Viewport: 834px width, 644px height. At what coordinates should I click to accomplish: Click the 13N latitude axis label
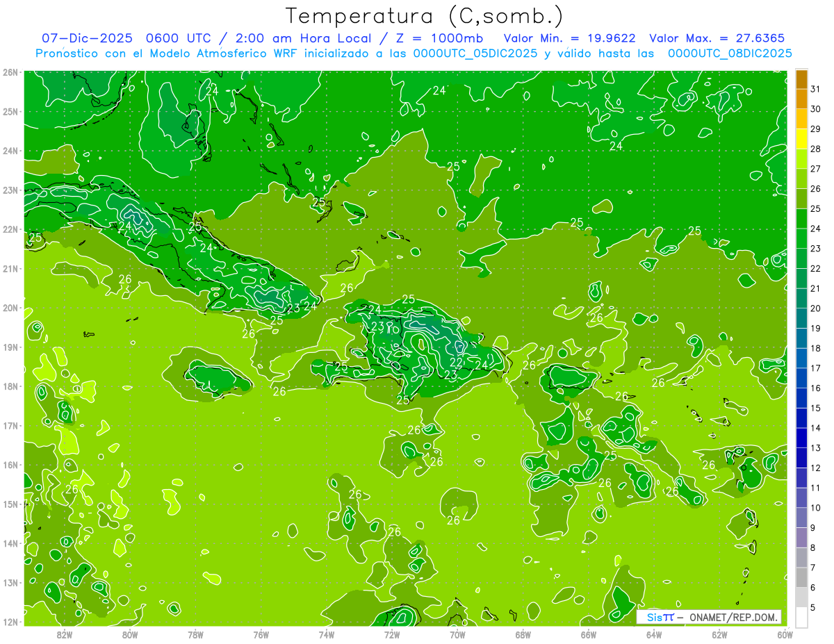[x=10, y=583]
